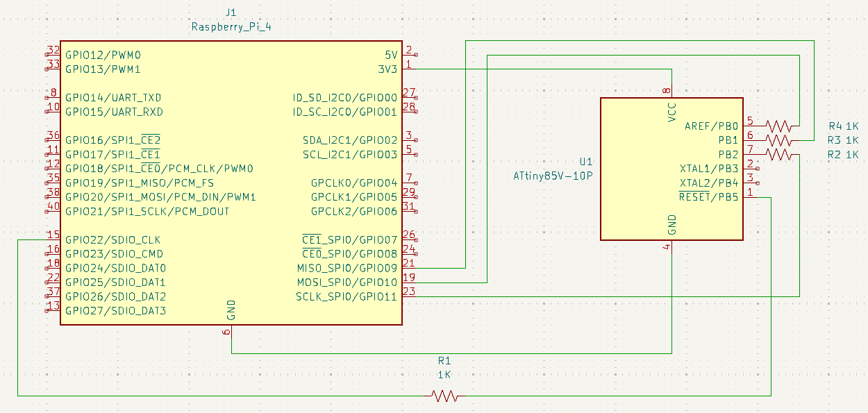Click the R1 1K value label
This screenshot has width=868, height=413.
click(444, 374)
